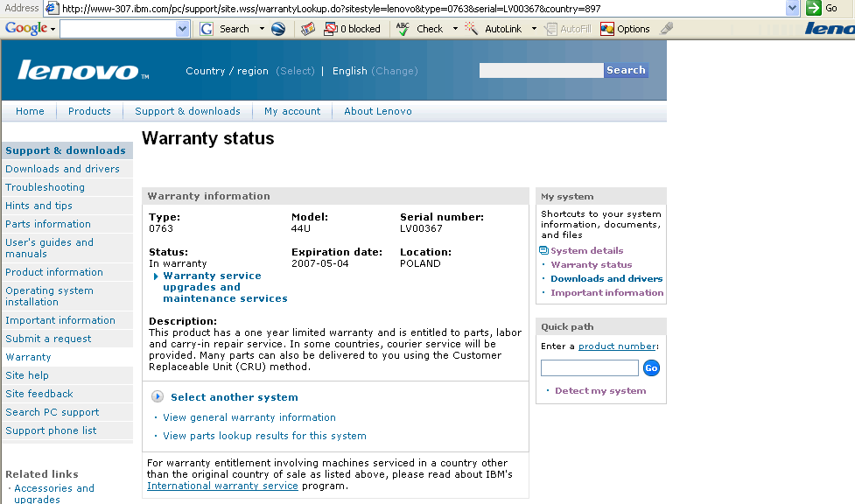Click Select another system link
The image size is (855, 504).
pos(235,397)
